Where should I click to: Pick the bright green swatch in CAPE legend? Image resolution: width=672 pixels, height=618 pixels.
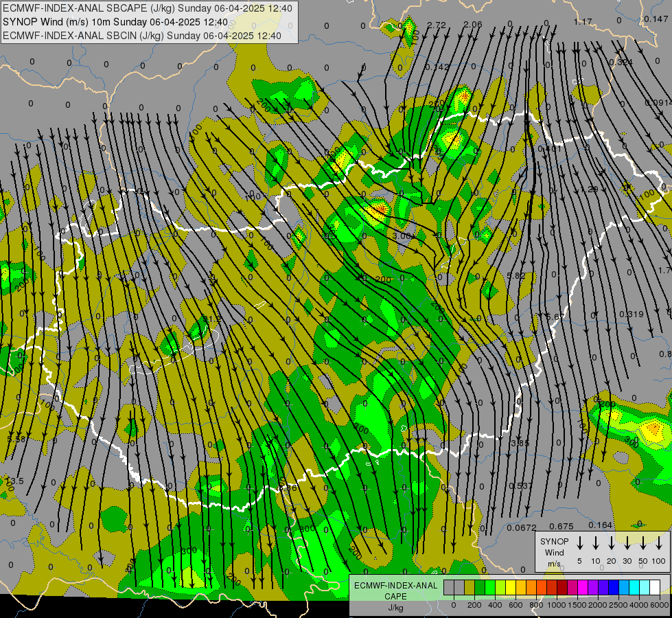(x=490, y=587)
